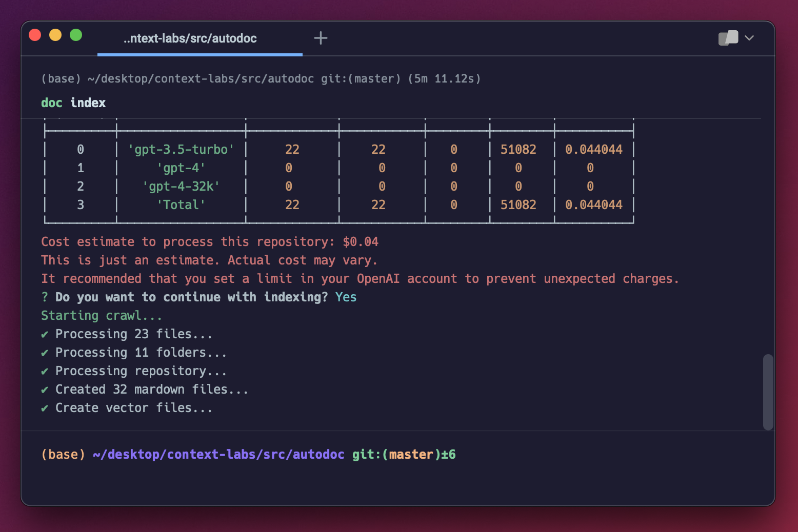The image size is (798, 532).
Task: Maximize window using the green button
Action: click(x=76, y=35)
